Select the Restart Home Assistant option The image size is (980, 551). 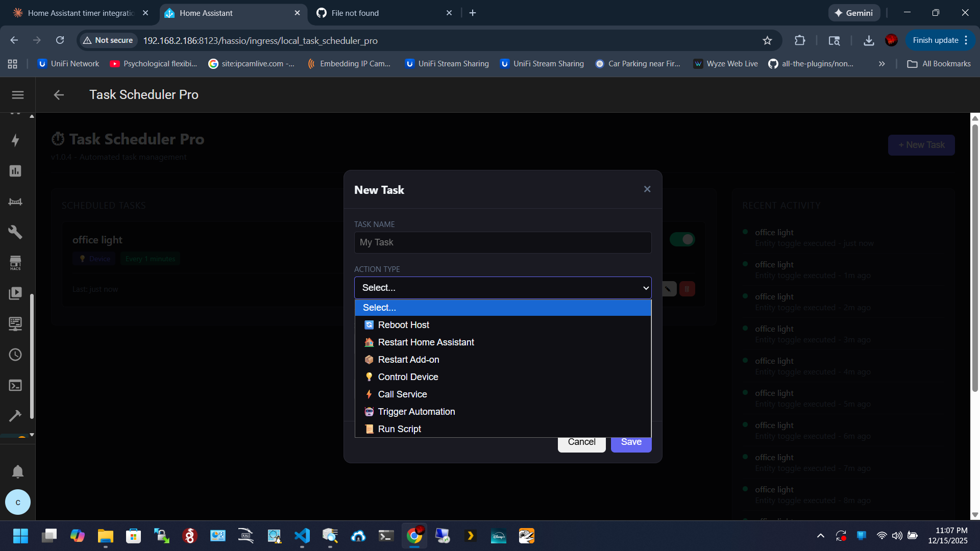click(426, 342)
